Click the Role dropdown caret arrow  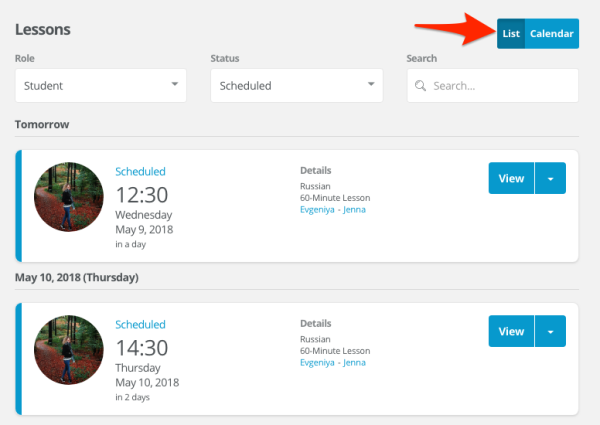tap(174, 84)
